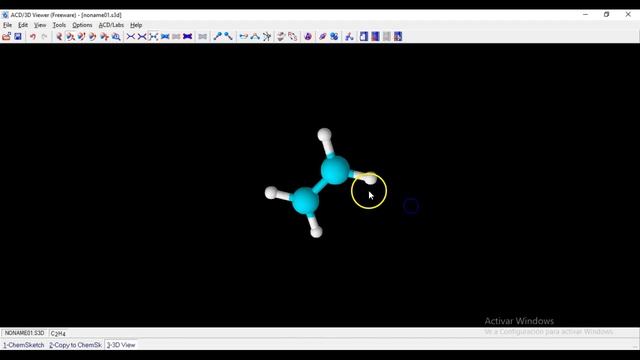Click the branched molecule icon before the panels
The width and height of the screenshot is (640, 360).
pos(349,37)
